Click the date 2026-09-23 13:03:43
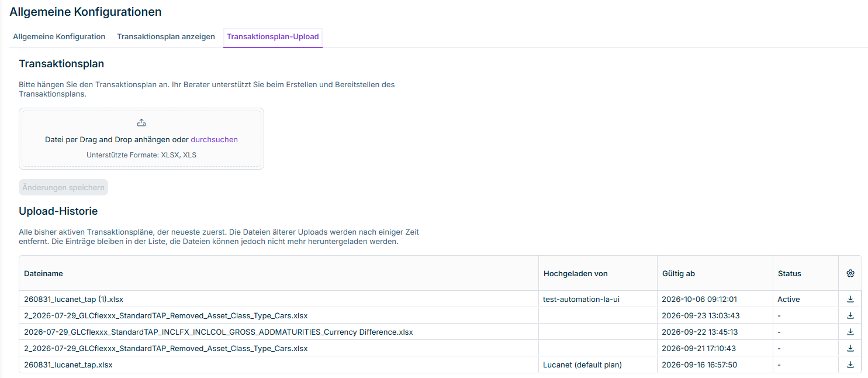Image resolution: width=868 pixels, height=378 pixels. (701, 315)
